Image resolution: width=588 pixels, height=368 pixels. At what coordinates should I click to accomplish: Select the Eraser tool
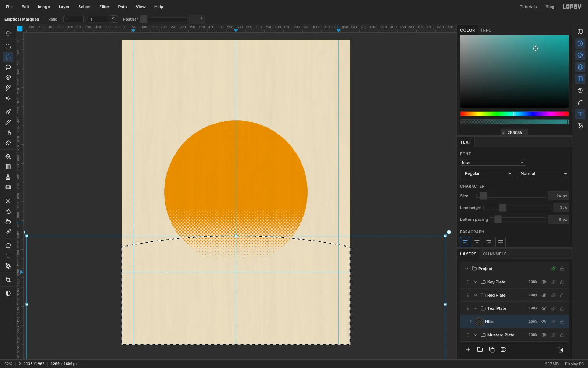8,143
